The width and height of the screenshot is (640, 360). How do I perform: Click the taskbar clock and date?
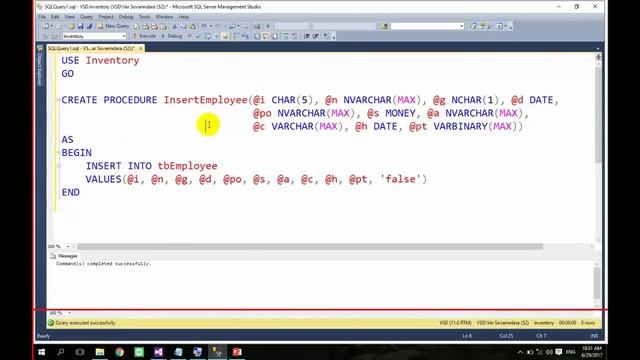click(x=592, y=352)
